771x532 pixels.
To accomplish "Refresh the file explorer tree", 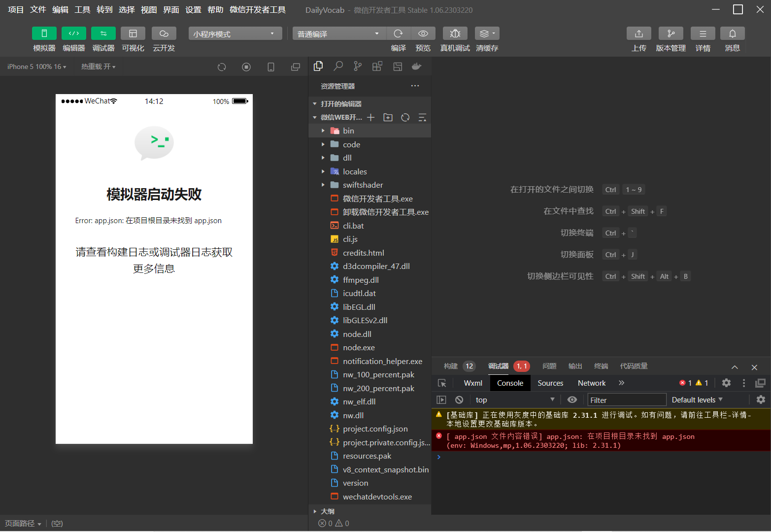I will click(405, 117).
